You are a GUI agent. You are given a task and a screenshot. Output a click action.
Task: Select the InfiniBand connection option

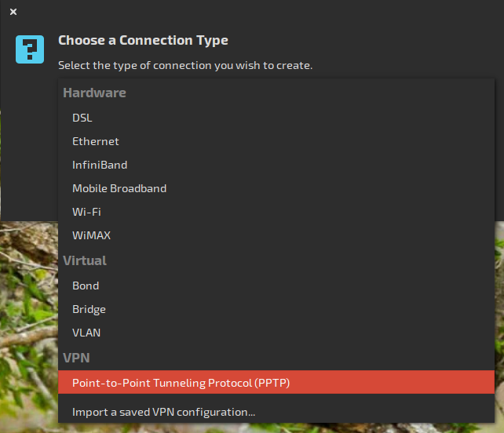99,165
